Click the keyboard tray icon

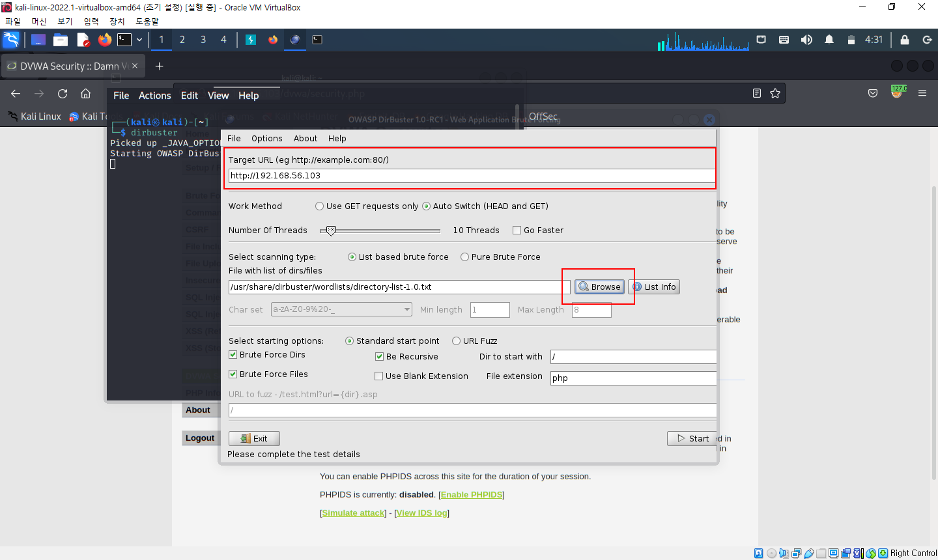(x=784, y=40)
